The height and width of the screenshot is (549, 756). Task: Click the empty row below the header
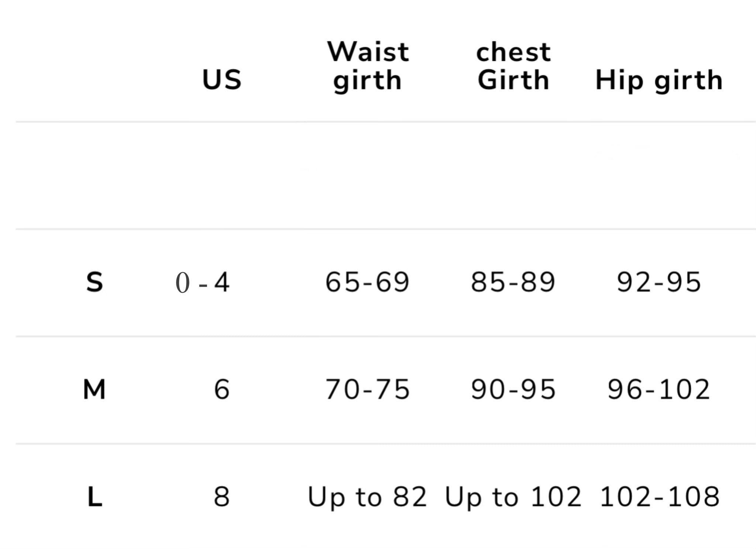[386, 175]
